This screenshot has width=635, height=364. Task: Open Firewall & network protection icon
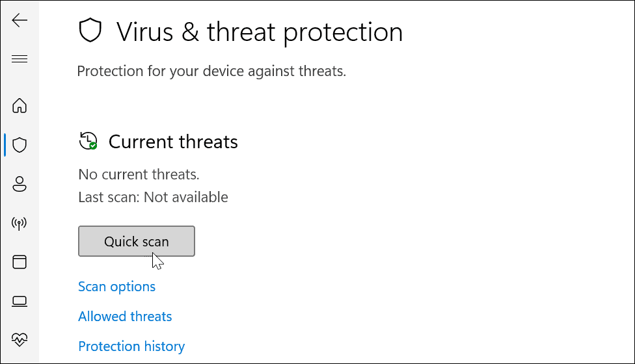[20, 224]
